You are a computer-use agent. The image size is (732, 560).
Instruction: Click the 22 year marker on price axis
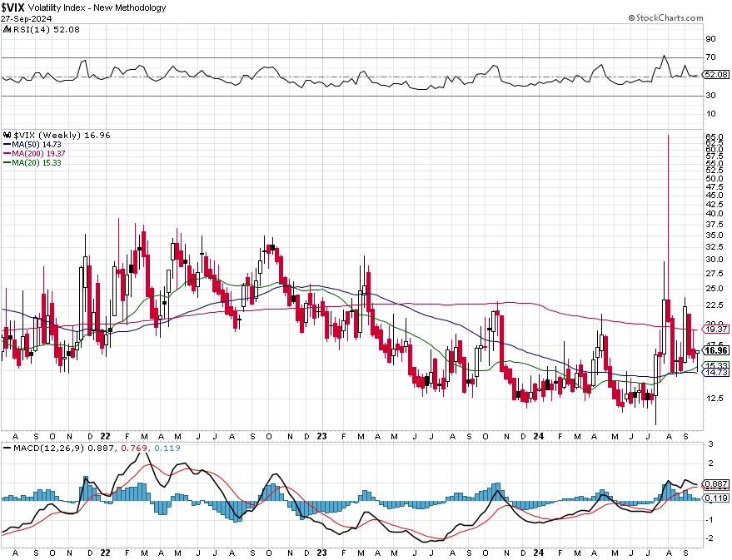(x=106, y=437)
